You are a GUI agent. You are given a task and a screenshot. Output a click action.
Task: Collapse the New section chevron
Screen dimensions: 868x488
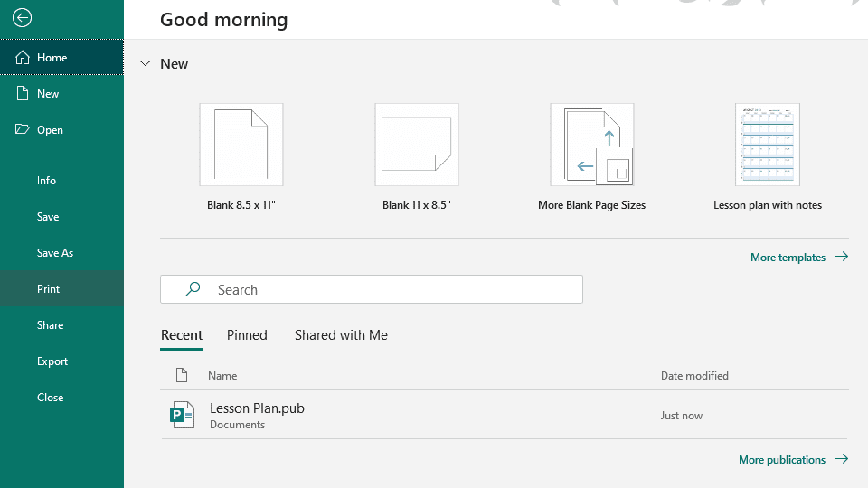(x=145, y=64)
